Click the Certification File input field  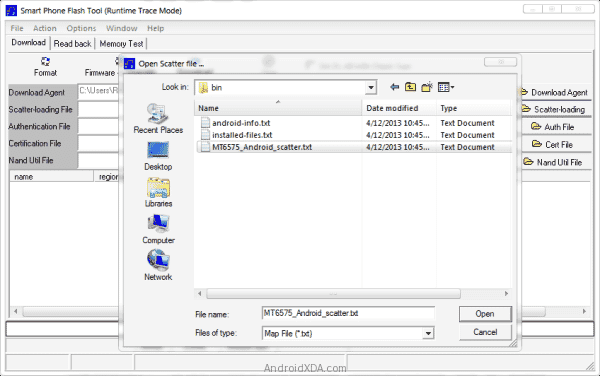click(x=98, y=143)
